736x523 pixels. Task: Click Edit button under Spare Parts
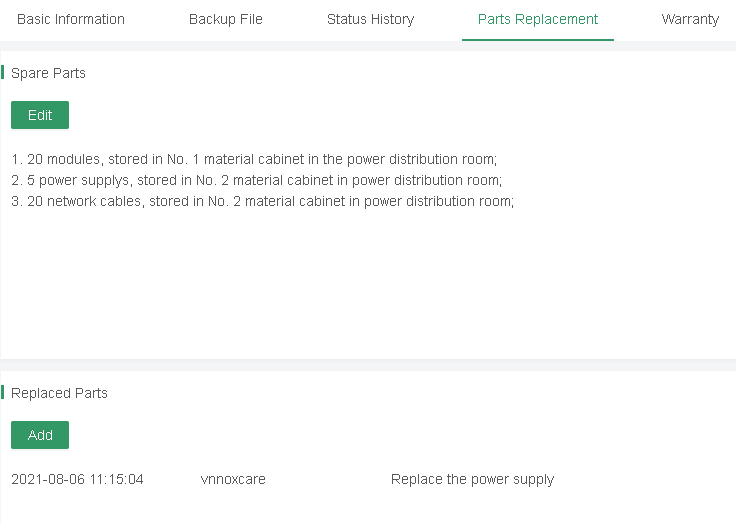click(40, 115)
